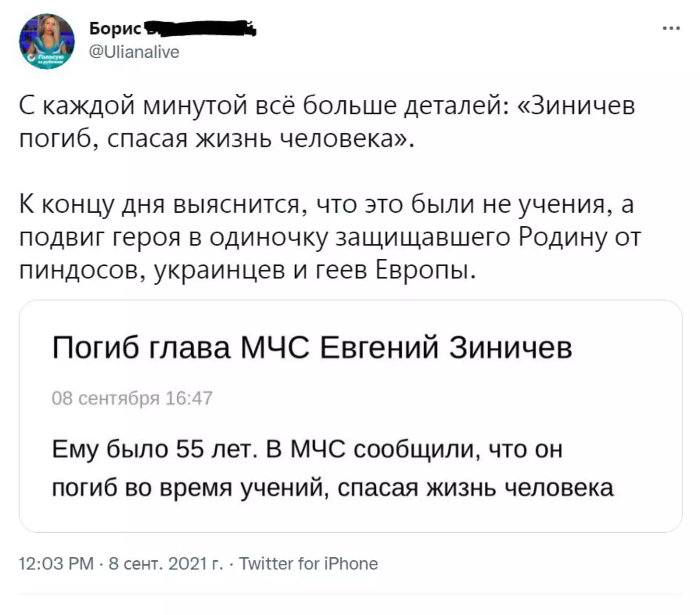Viewport: 700px width, 615px height.
Task: Open the "Twitter for iPhone" source link
Action: pos(308,564)
